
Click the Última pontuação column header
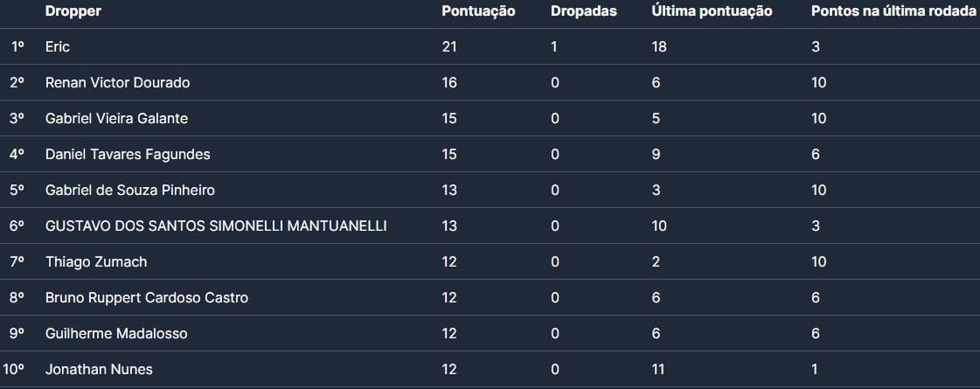712,11
